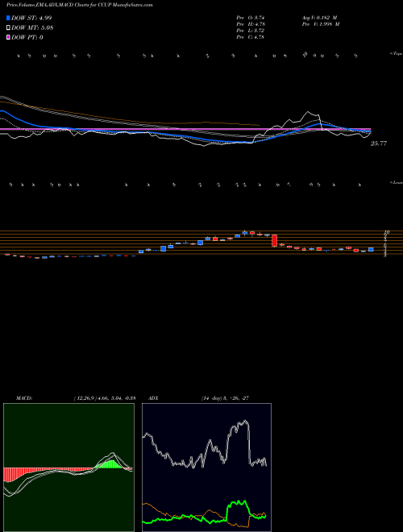Click the chart title mentioning CCUP MunafaSutra.com
The width and height of the screenshot is (403, 532).
pos(79,5)
